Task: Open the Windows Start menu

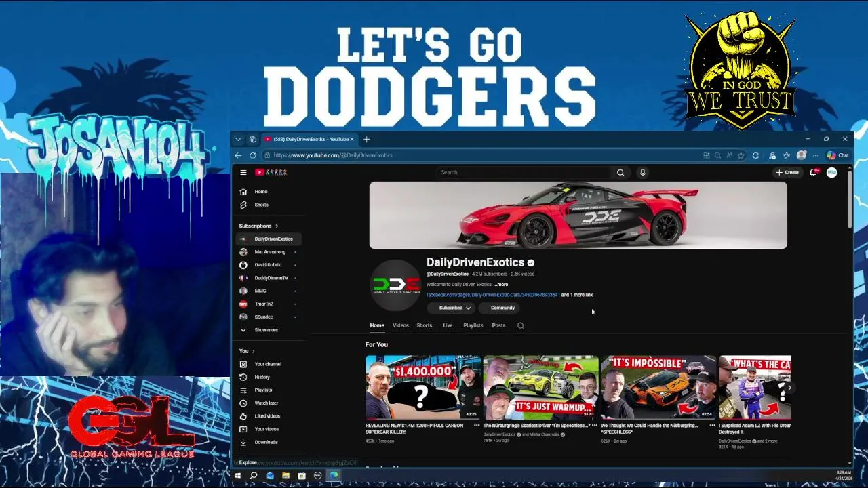Action: 238,476
